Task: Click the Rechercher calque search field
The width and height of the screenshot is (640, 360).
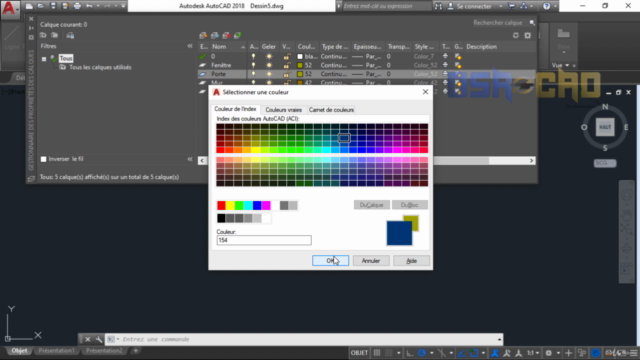Action: (500, 23)
